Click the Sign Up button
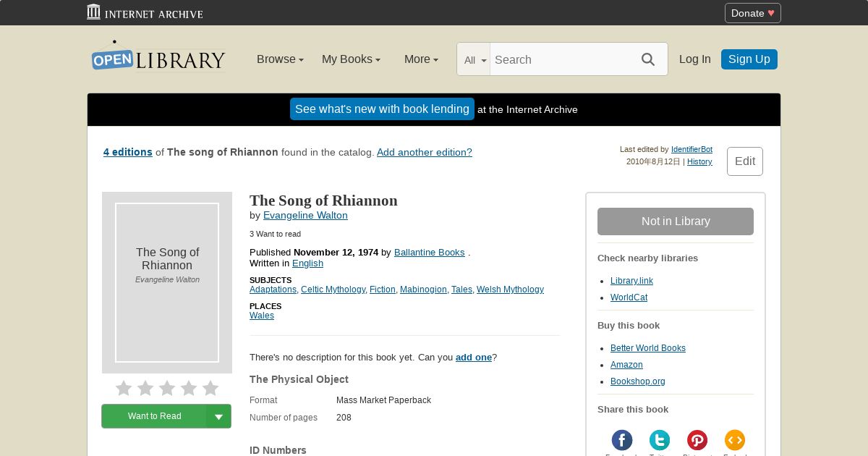The image size is (868, 456). point(749,59)
